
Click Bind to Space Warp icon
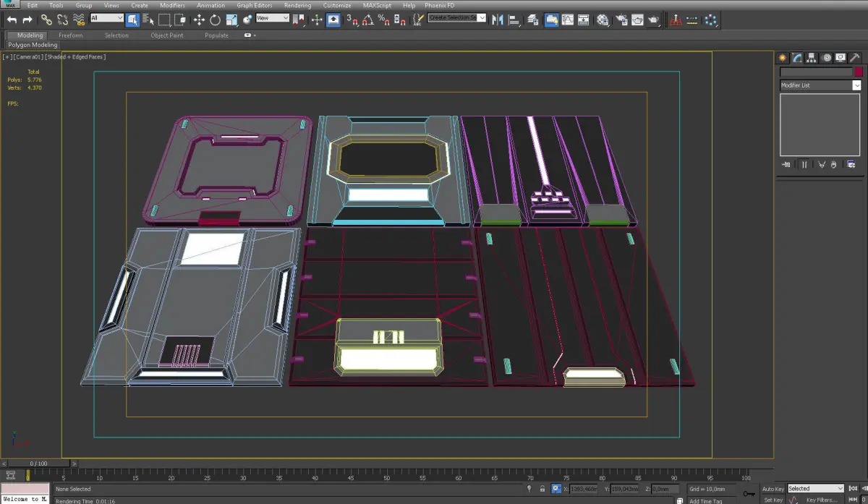pyautogui.click(x=78, y=20)
